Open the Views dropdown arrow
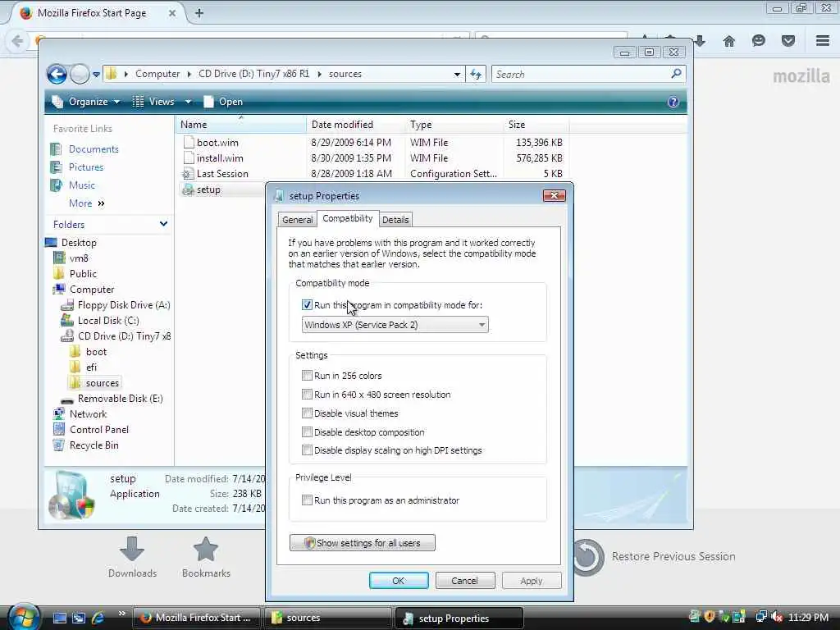This screenshot has height=630, width=840. pos(188,102)
